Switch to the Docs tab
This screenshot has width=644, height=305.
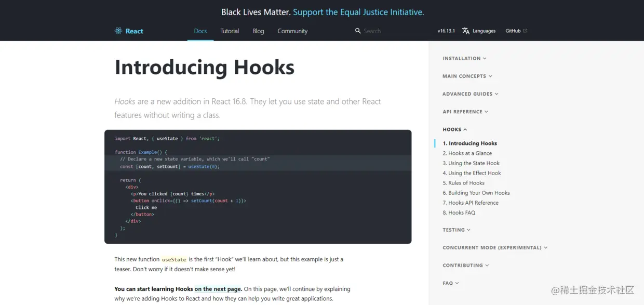[200, 31]
